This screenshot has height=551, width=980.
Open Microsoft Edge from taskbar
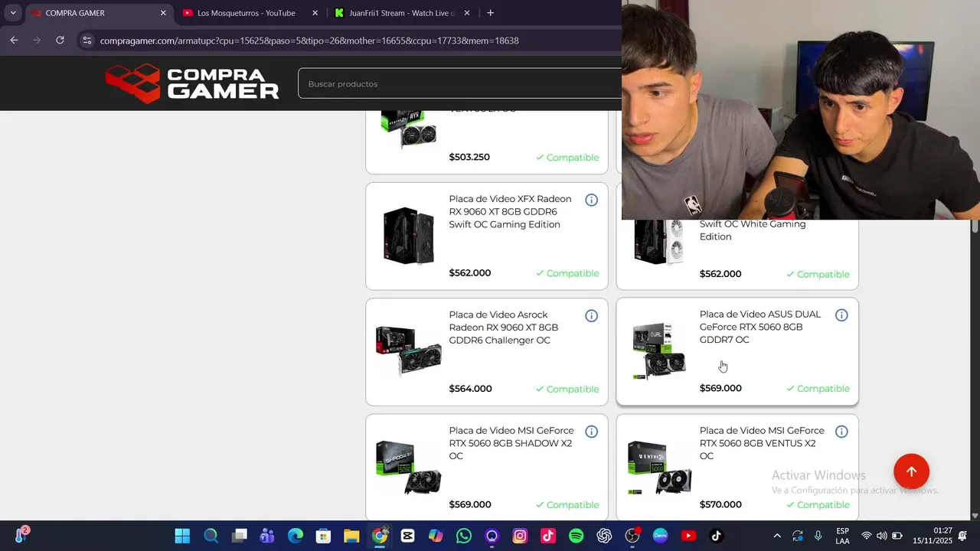coord(296,536)
